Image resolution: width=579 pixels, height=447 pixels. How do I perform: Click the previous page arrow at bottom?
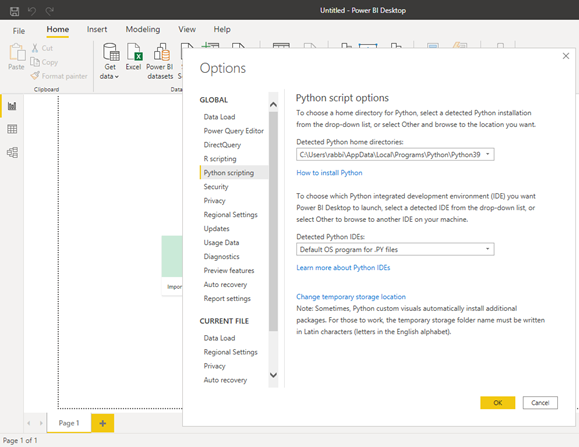29,423
